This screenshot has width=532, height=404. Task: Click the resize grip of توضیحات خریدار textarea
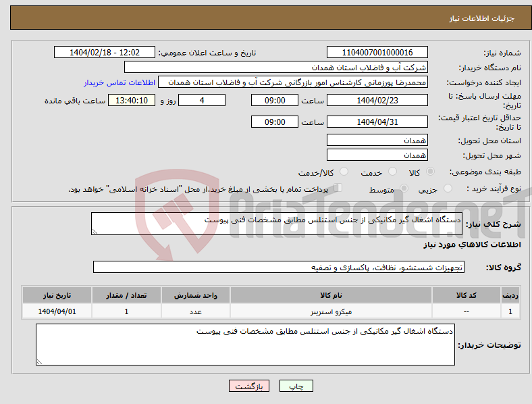pyautogui.click(x=39, y=362)
